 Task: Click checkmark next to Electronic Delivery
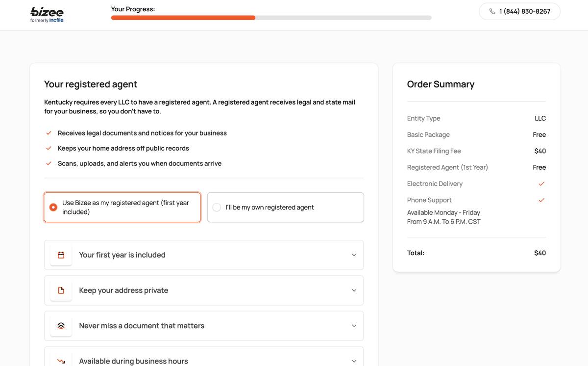(541, 183)
